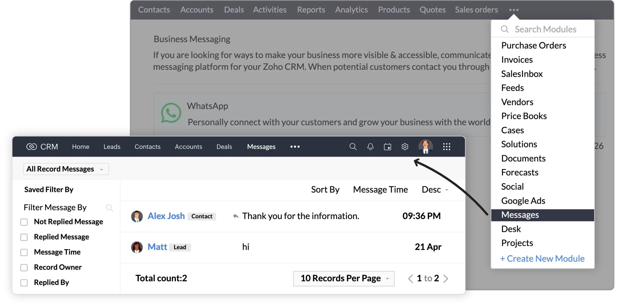Image resolution: width=644 pixels, height=308 pixels.
Task: Open the message 'Thank you for the information.'
Action: tap(301, 216)
